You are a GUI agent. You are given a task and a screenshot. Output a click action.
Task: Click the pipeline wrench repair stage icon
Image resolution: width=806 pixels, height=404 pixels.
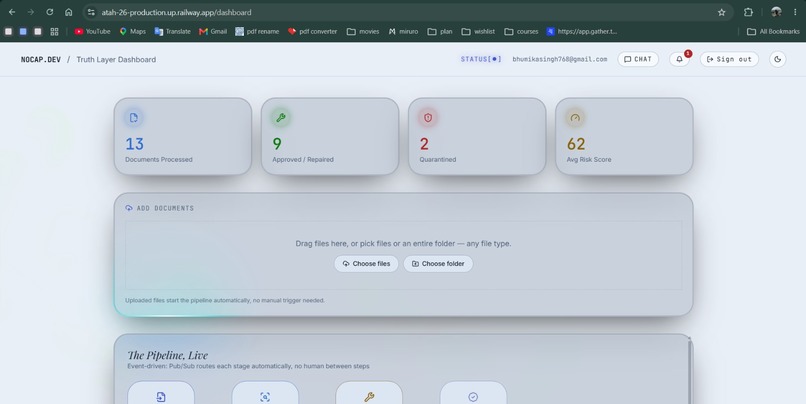[x=369, y=397]
